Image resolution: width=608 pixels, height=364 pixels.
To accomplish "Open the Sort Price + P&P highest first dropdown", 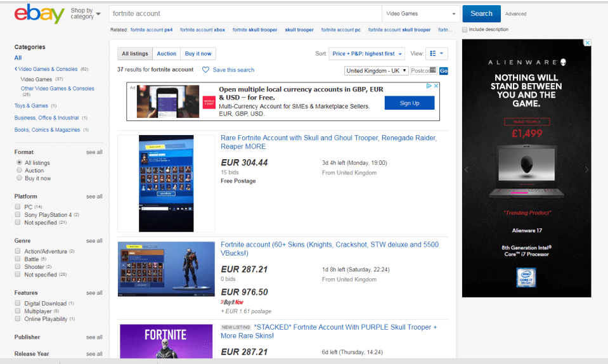I will click(366, 53).
